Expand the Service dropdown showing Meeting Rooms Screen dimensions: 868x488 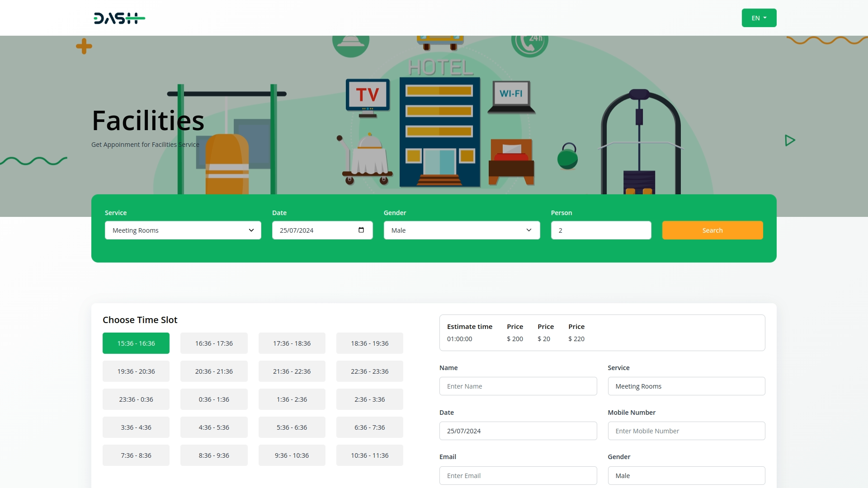click(183, 230)
